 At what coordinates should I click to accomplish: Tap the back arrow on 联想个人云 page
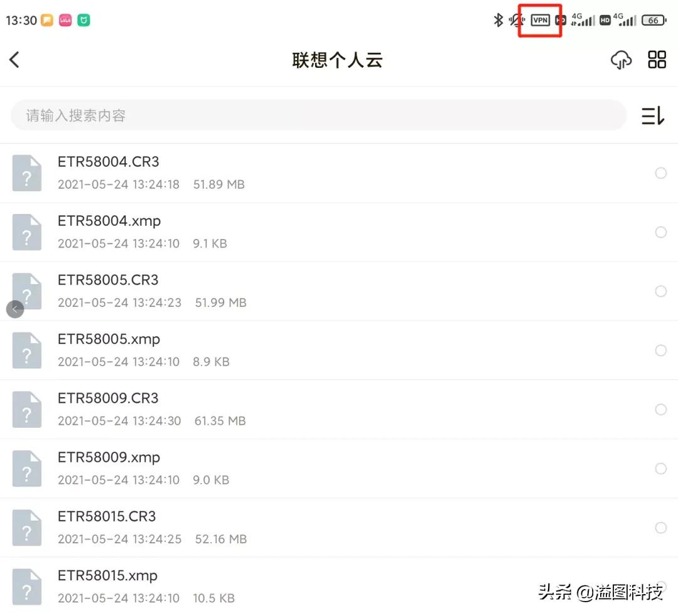tap(14, 60)
